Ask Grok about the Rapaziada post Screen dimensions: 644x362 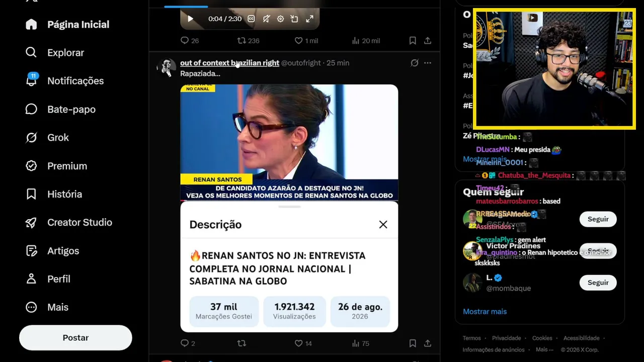click(x=414, y=63)
